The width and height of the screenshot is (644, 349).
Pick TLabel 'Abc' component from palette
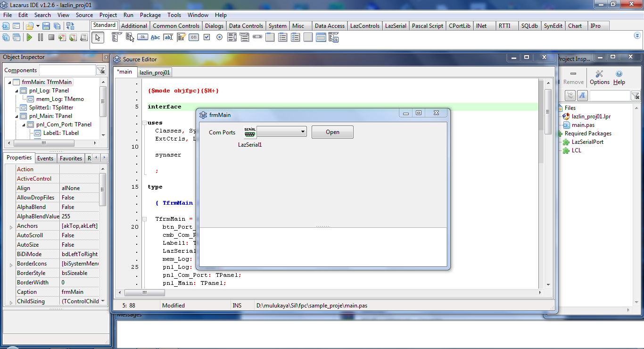[x=155, y=37]
